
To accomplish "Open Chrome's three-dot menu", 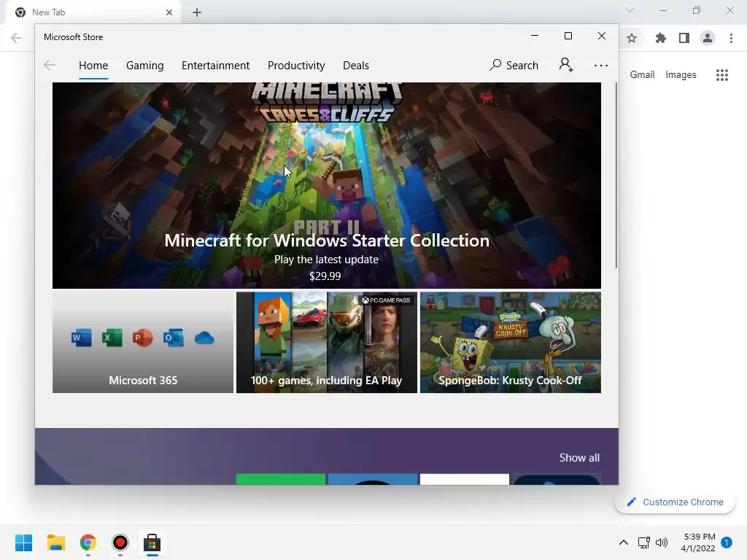I will 731,38.
